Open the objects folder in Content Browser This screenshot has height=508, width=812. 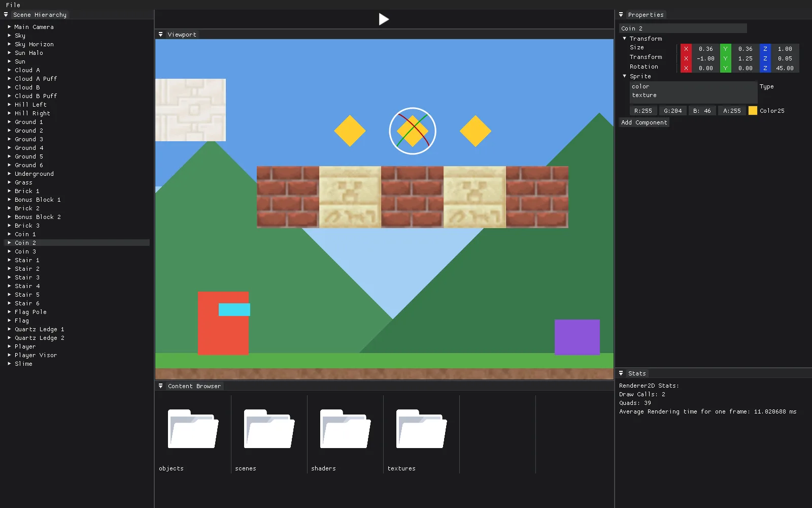point(193,429)
